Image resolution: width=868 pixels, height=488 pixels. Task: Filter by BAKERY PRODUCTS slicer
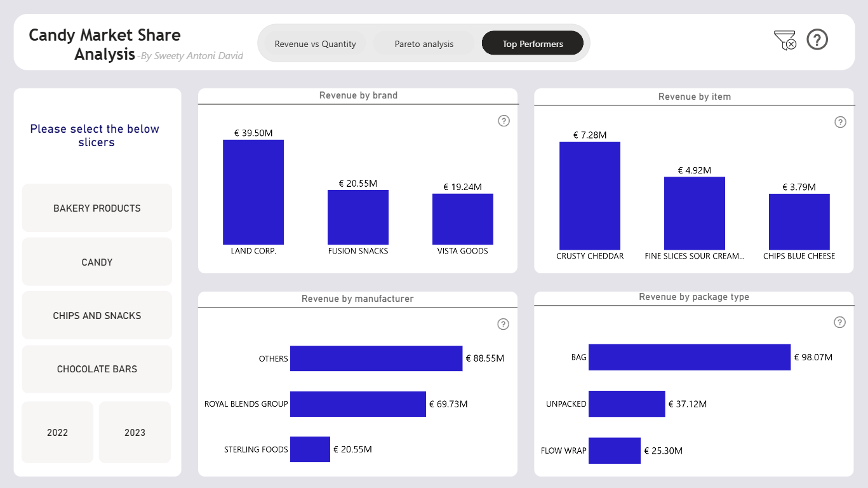click(97, 208)
